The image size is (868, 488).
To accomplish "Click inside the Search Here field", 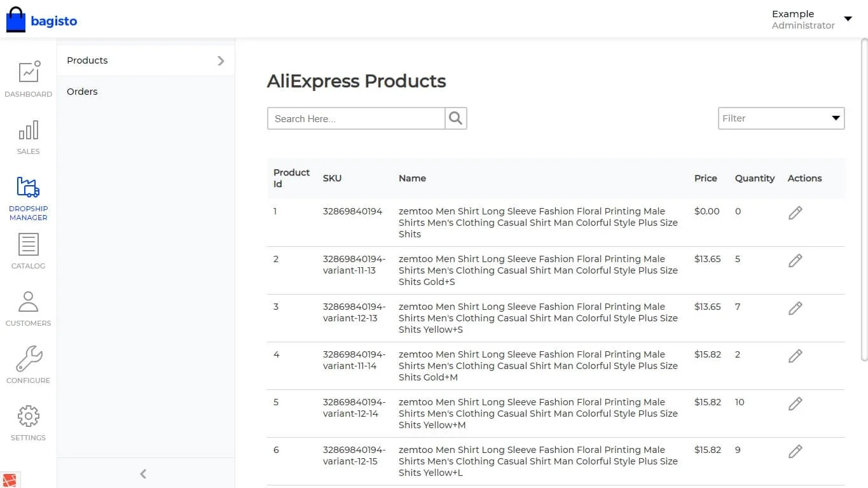I will [356, 118].
